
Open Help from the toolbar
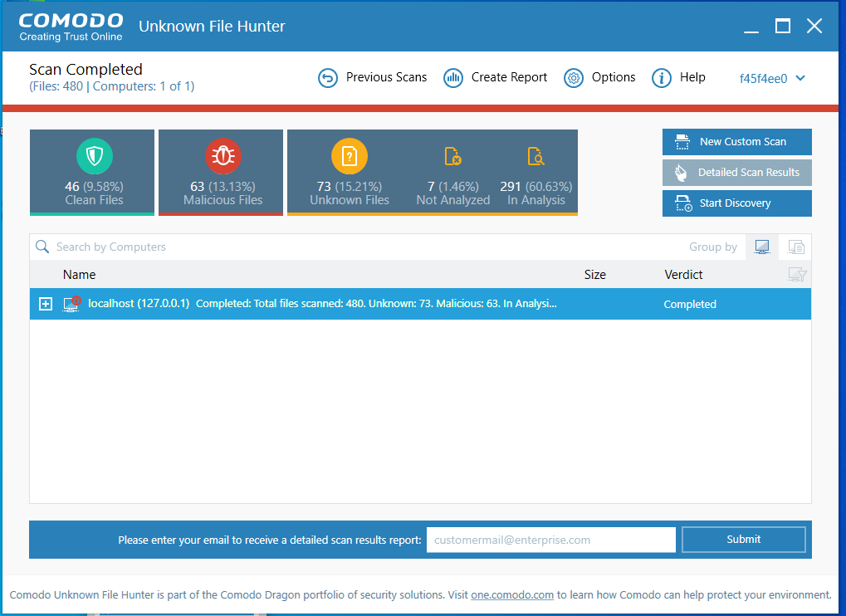[692, 77]
